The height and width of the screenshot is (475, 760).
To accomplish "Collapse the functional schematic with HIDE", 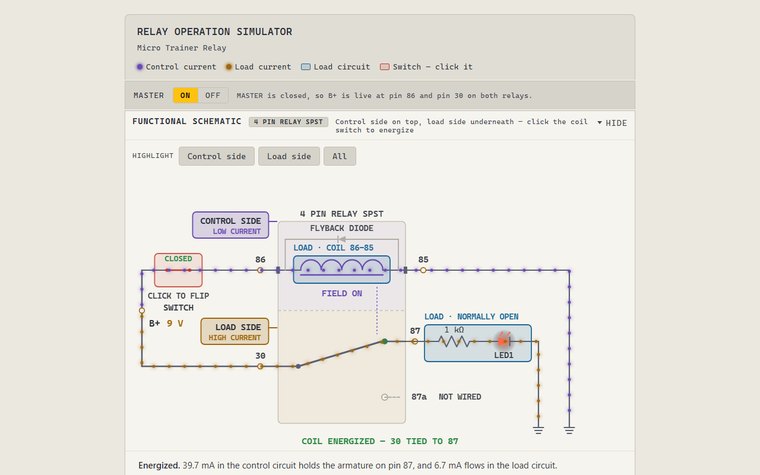I will [612, 123].
